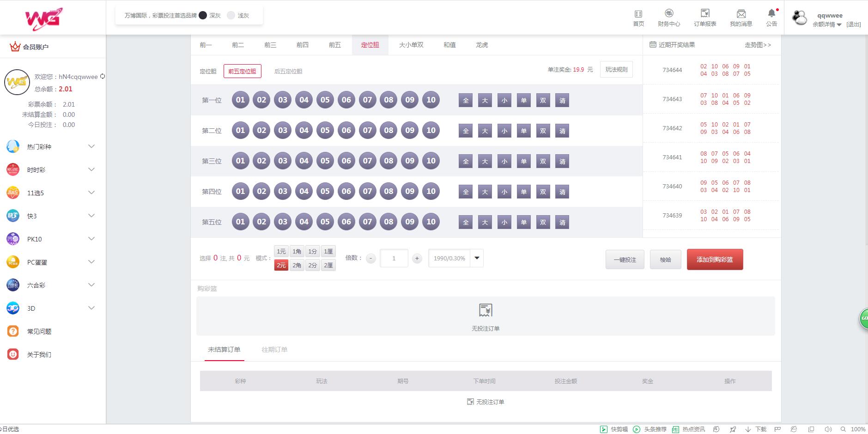Select the 深灰 dark theme radio
Image resolution: width=868 pixels, height=434 pixels.
(203, 15)
